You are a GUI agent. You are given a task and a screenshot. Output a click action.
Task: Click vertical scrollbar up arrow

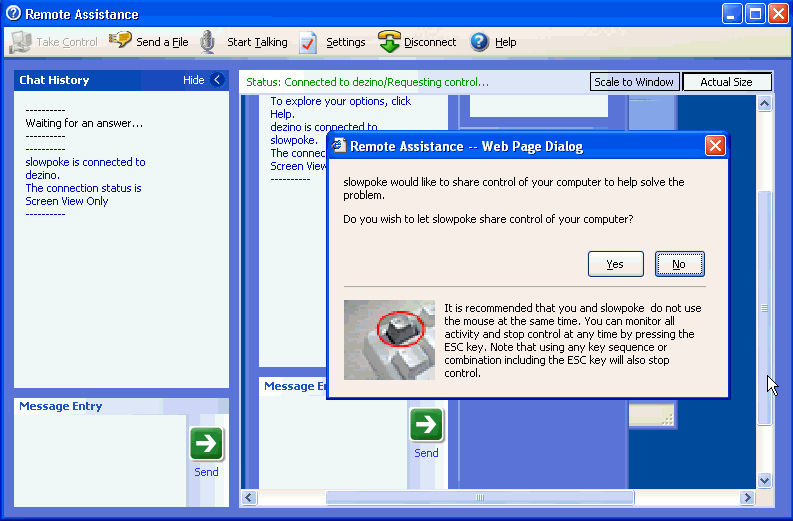click(x=764, y=104)
